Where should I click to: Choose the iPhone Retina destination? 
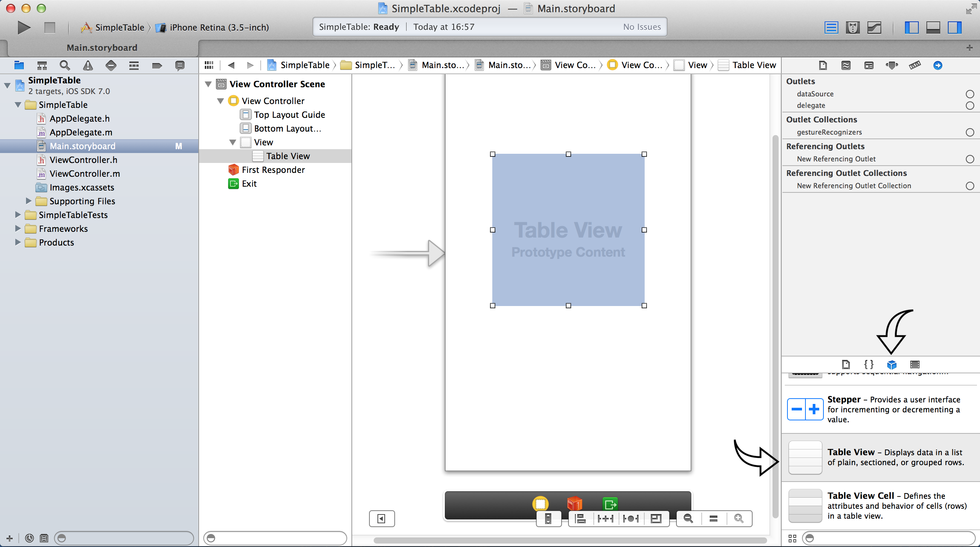pos(213,28)
